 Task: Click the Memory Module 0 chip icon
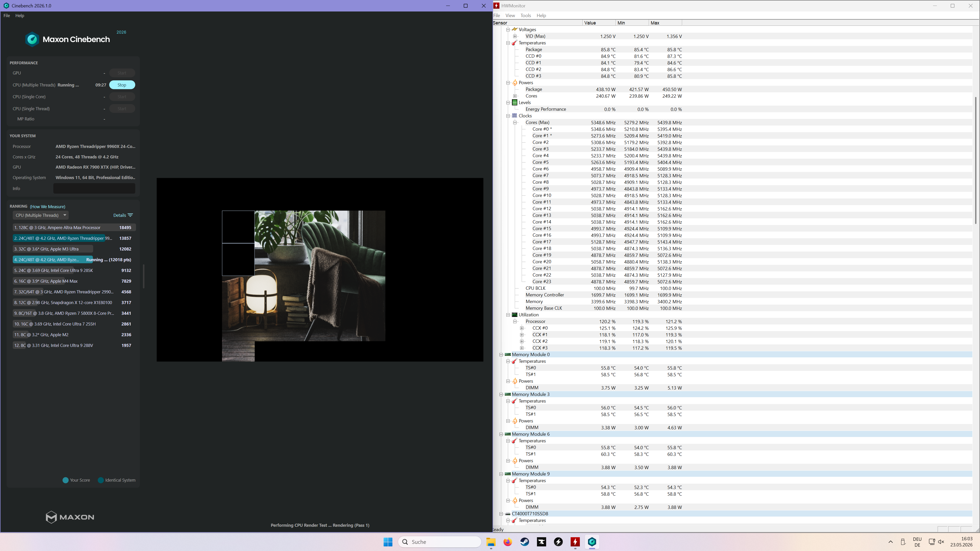coord(508,354)
